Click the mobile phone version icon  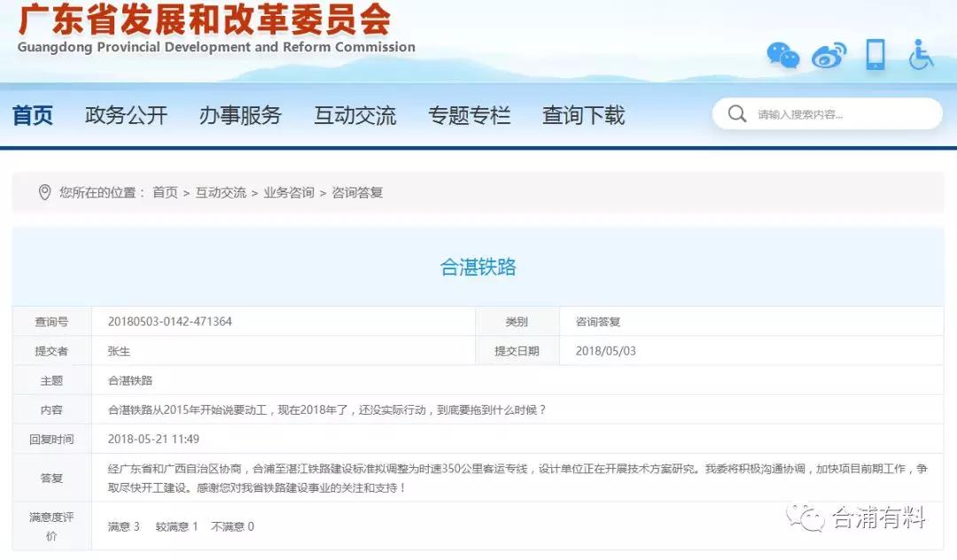[875, 55]
